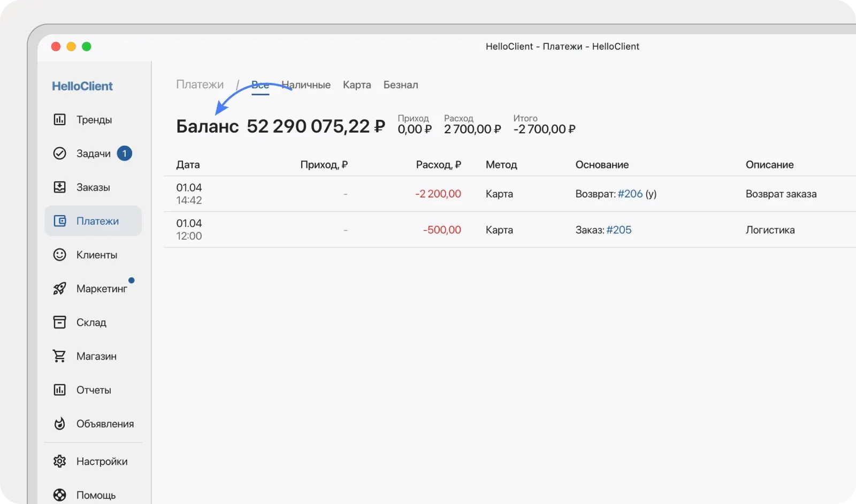The width and height of the screenshot is (856, 504).
Task: Click the Help lifebuoy icon
Action: [59, 495]
